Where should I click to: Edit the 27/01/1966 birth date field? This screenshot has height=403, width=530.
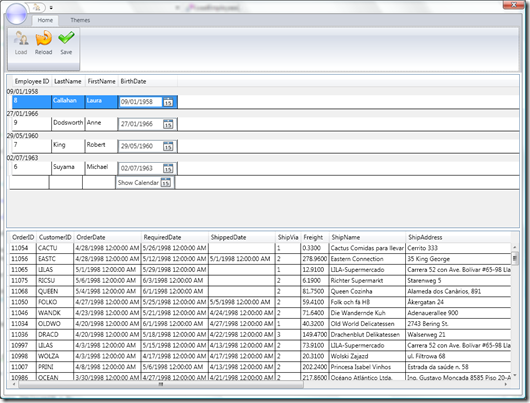(141, 124)
